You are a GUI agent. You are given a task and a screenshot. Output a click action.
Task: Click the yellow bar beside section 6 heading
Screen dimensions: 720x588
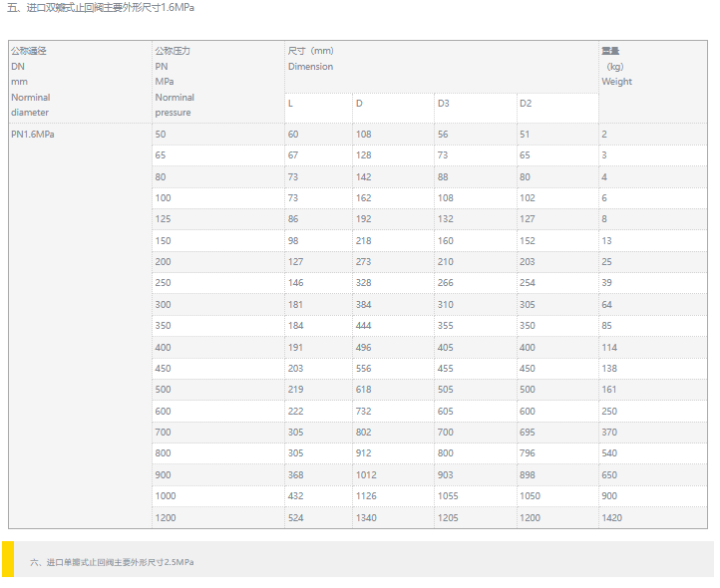point(7,559)
